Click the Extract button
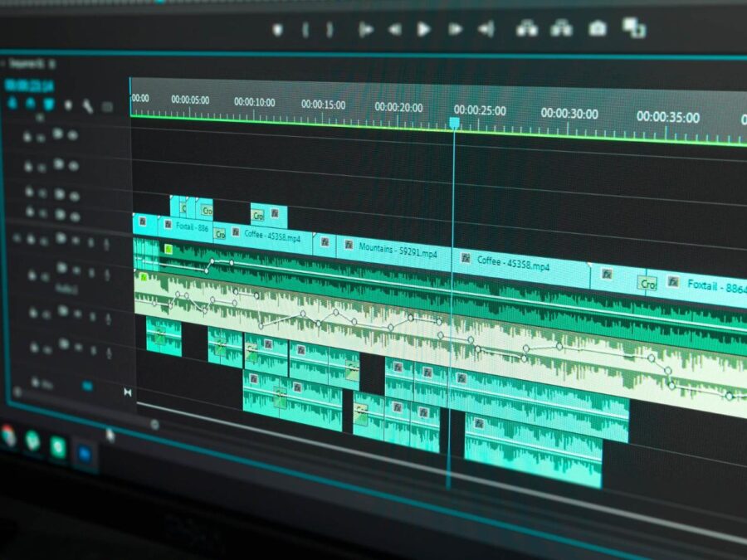Viewport: 747px width, 560px height. click(562, 28)
